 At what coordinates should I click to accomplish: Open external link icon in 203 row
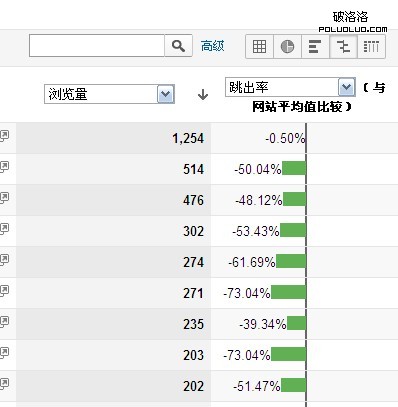4,353
